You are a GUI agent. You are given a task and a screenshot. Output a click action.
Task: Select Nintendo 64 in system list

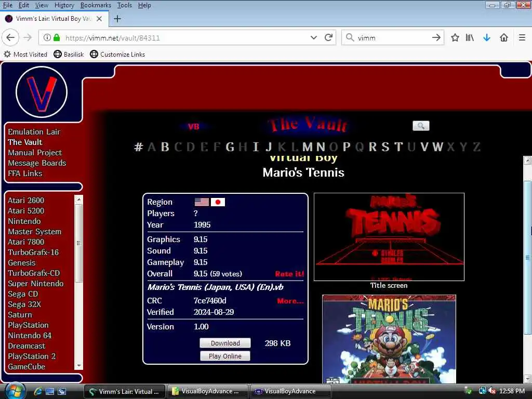[x=30, y=335]
